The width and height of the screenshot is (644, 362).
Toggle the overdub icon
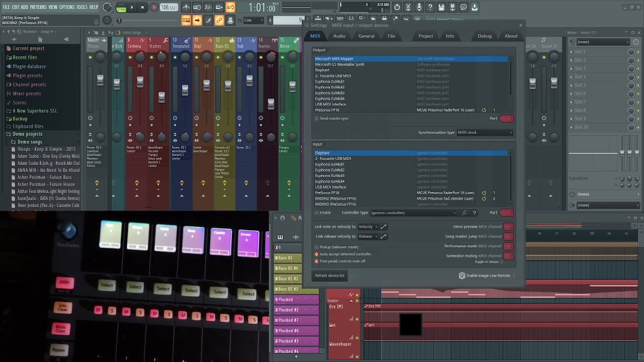(219, 8)
